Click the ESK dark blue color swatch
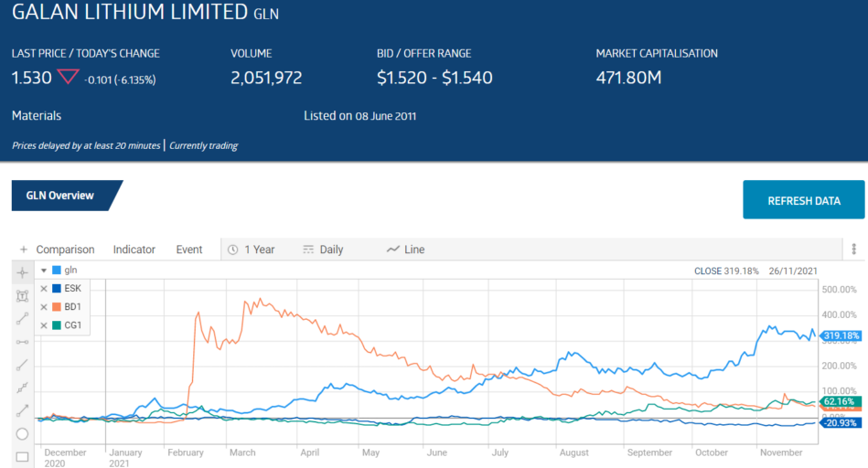Viewport: 868px width, 468px height. (57, 288)
